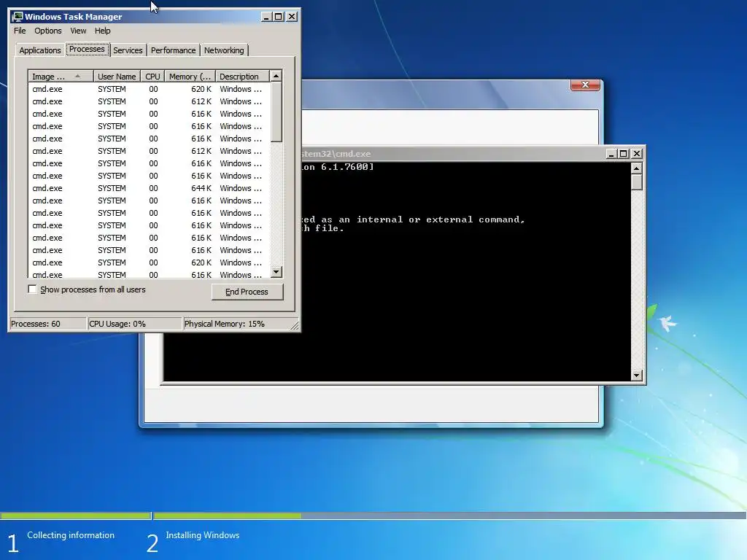Click the End Process button
Screen dimensions: 747x560
247,292
